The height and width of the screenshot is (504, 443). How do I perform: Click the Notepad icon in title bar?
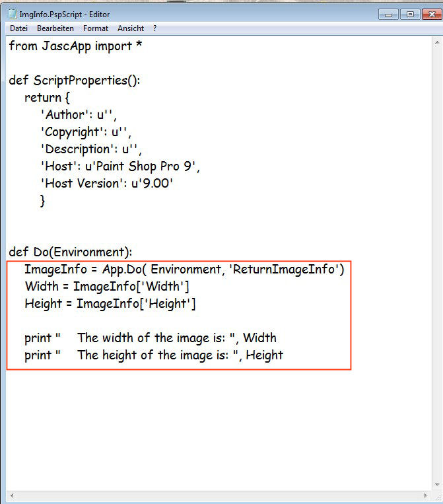click(12, 14)
